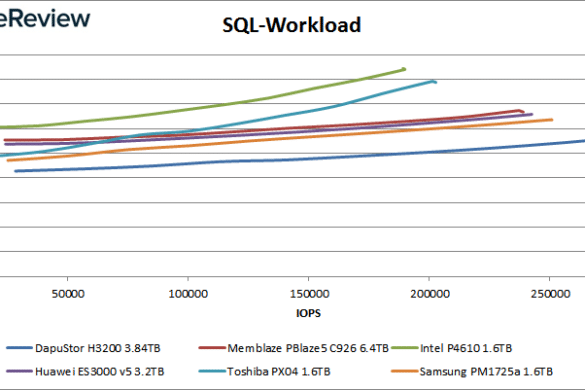Click the end point of the purple Huawei curve
This screenshot has height=390, width=585.
pos(531,115)
